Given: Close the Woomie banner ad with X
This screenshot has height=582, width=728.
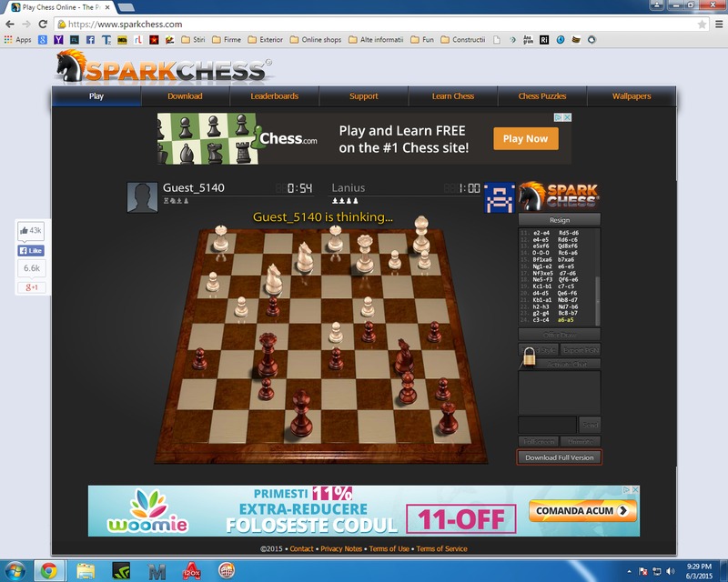Looking at the screenshot, I should point(635,489).
